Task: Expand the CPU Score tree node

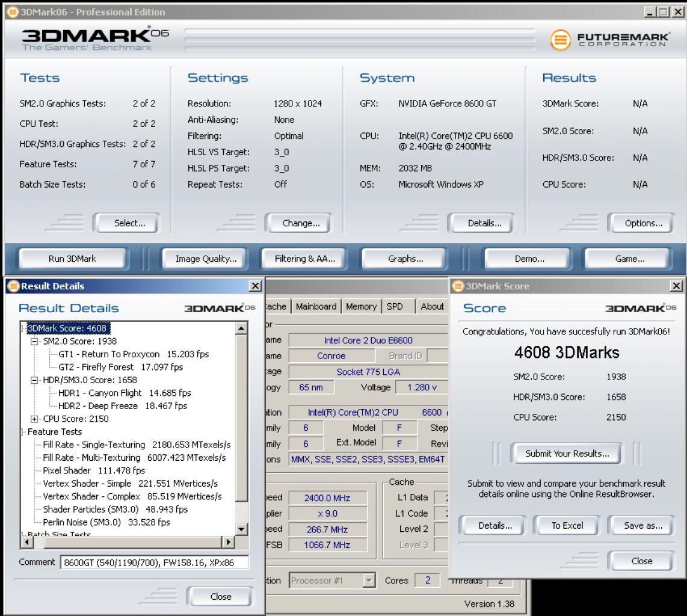Action: coord(34,419)
